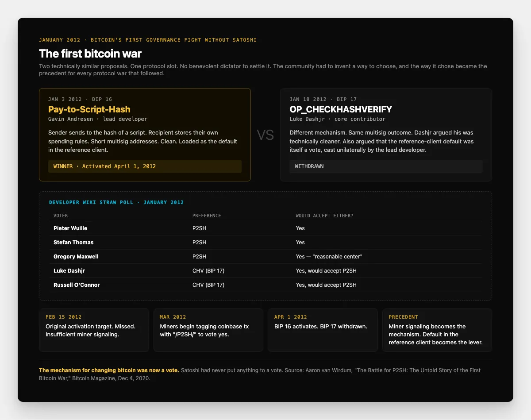Select the 'Russell O'Connor' voter cell
This screenshot has width=531, height=420.
click(77, 285)
